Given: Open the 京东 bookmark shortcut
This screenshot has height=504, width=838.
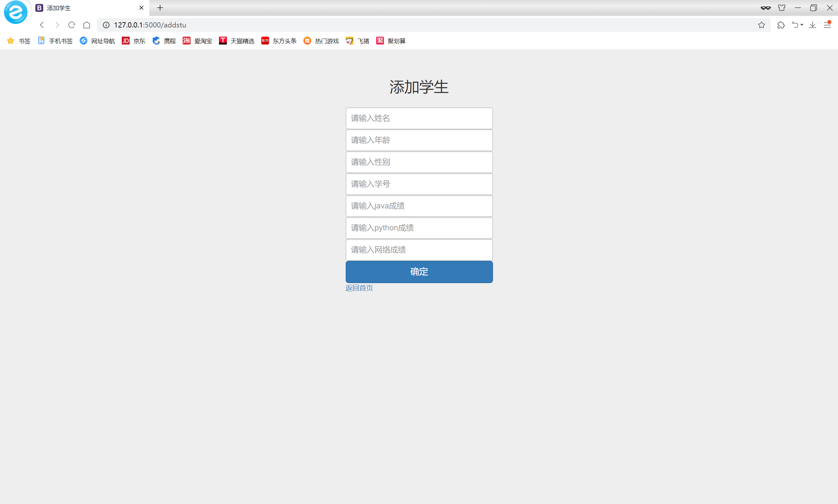Looking at the screenshot, I should tap(134, 41).
